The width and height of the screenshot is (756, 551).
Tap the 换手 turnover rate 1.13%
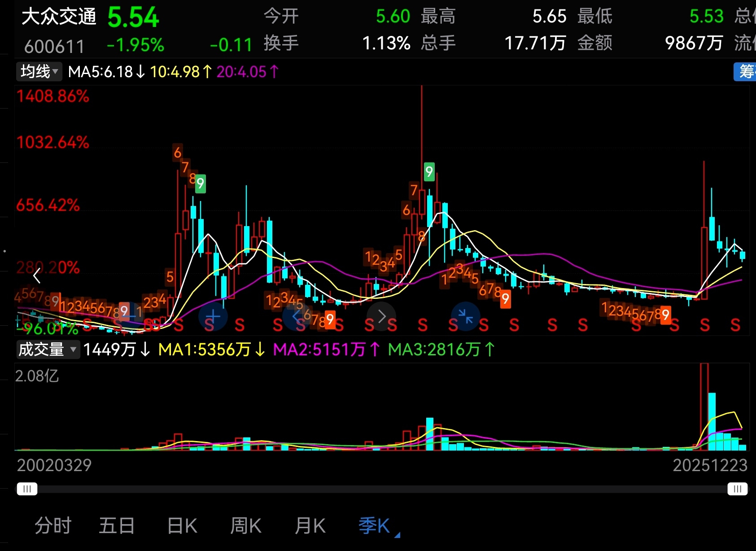(386, 44)
